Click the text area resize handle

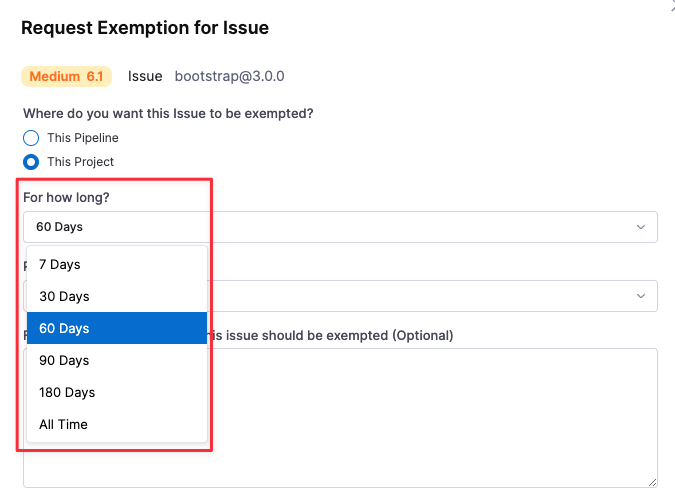point(652,482)
